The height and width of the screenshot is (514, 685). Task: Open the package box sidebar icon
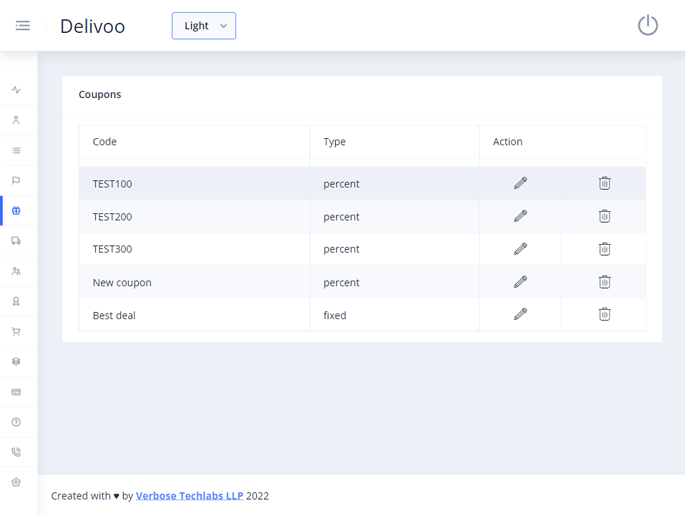pyautogui.click(x=16, y=362)
